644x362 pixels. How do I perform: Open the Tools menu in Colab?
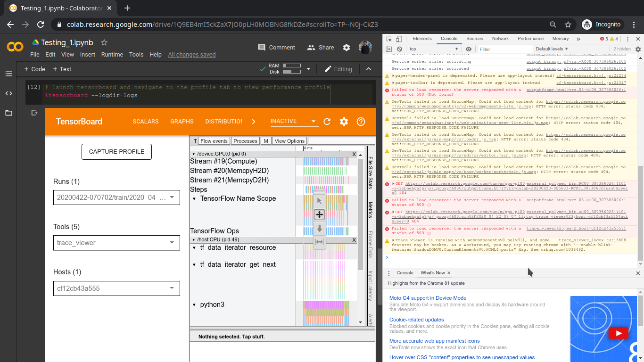pos(136,55)
